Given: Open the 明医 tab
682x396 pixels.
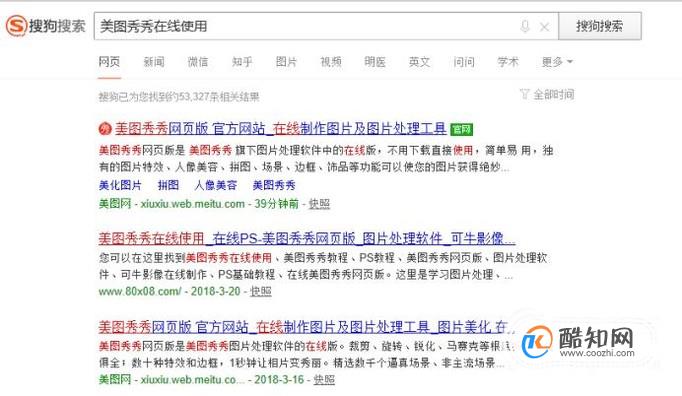Looking at the screenshot, I should [375, 62].
